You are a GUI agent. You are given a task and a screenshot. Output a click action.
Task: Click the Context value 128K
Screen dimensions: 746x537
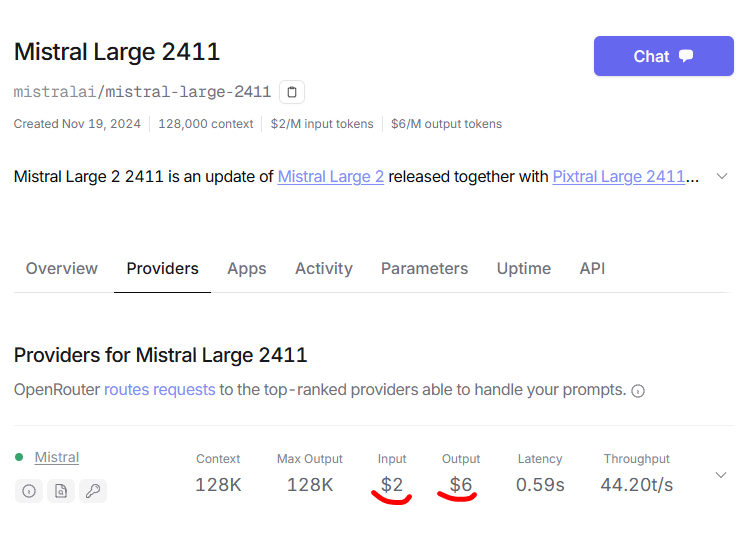click(218, 485)
